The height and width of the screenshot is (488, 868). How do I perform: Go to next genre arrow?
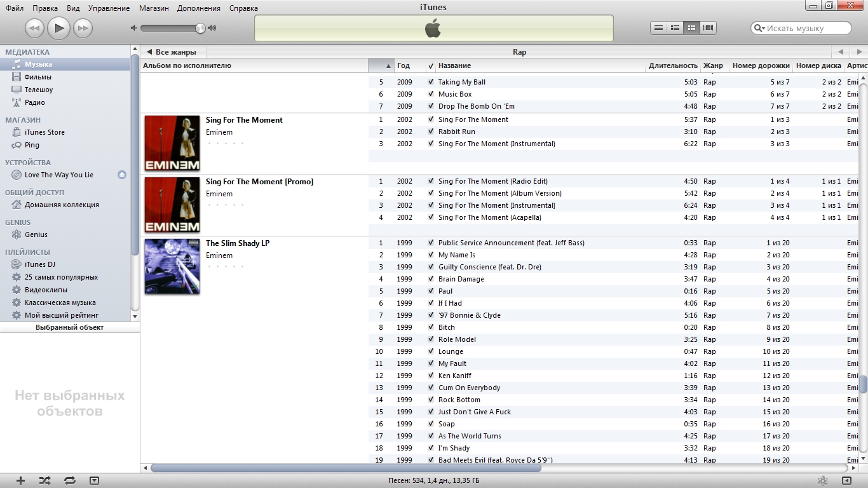[858, 52]
